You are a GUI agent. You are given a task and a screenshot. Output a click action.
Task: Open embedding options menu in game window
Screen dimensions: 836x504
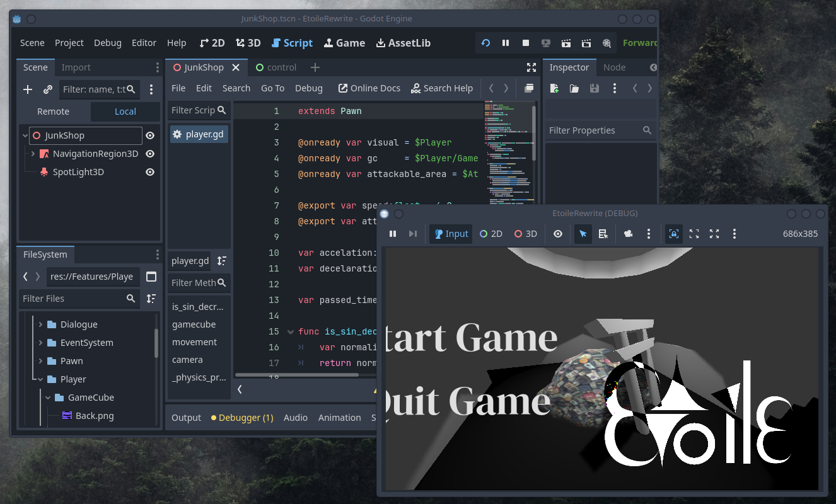(x=734, y=234)
